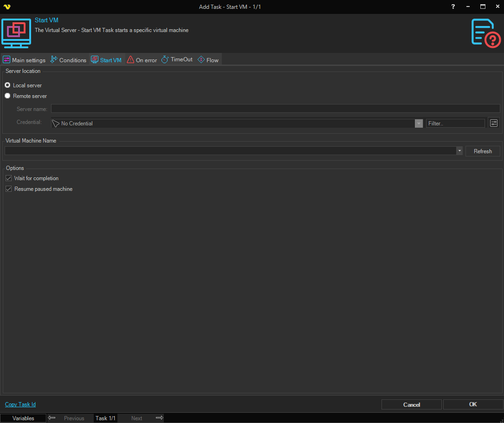Image resolution: width=504 pixels, height=423 pixels.
Task: Click the question mark help button in title bar
Action: pyautogui.click(x=453, y=7)
